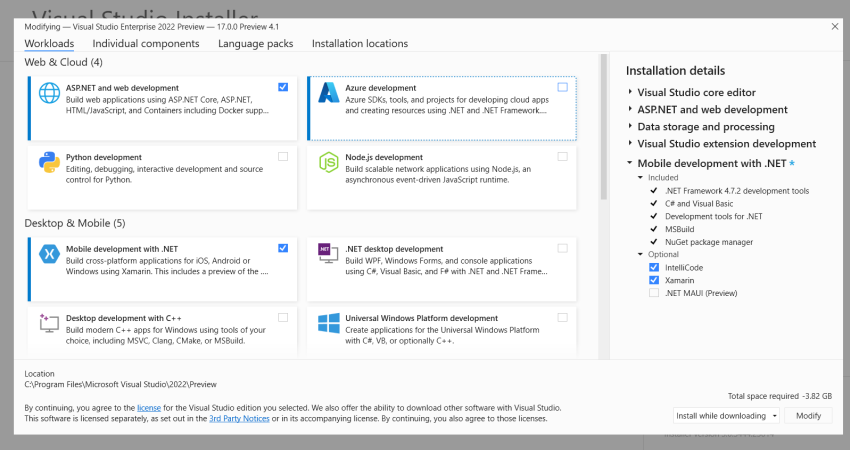Switch to the Individual components tab
The height and width of the screenshot is (450, 850).
pos(146,43)
